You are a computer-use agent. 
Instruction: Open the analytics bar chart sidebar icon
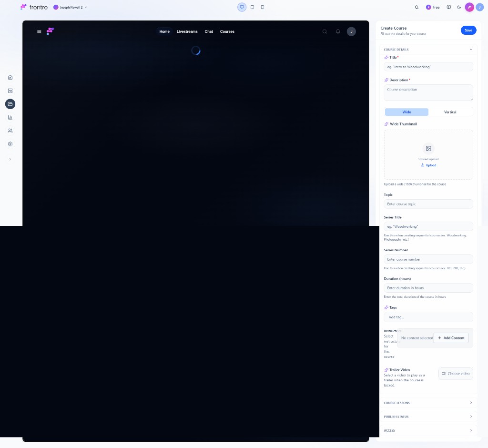coord(10,117)
